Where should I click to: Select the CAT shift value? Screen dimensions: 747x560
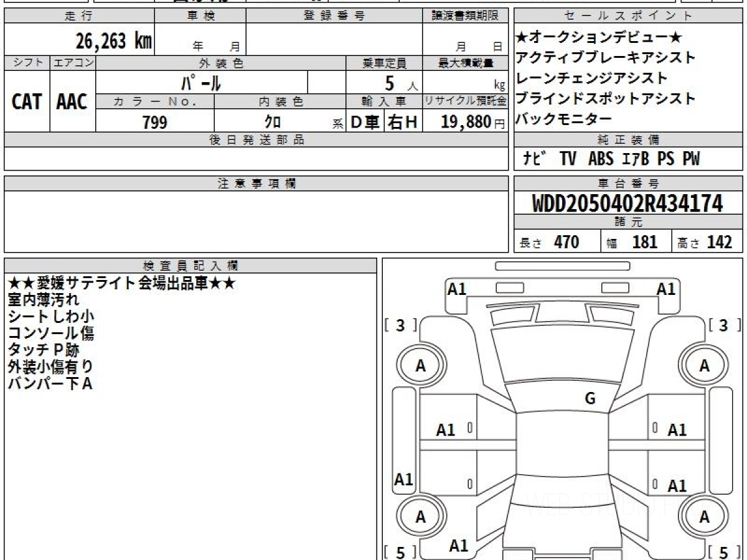click(27, 101)
